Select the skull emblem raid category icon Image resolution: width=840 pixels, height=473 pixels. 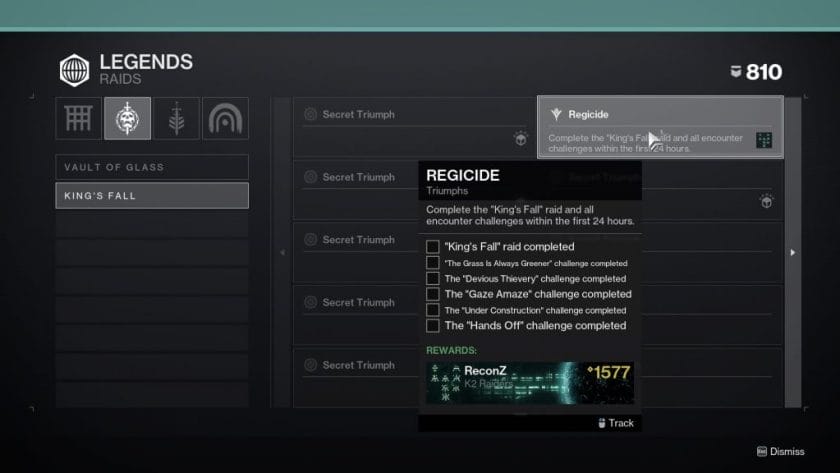128,118
